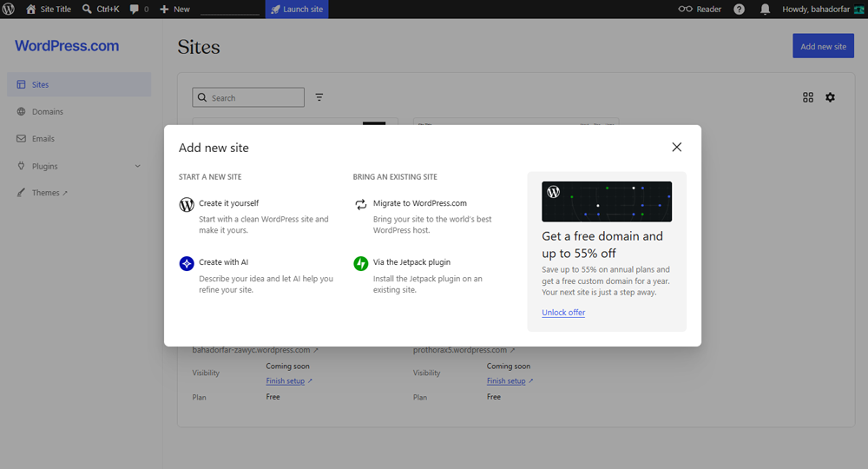
Task: Open the Howdy, bahadorfar account menu
Action: pyautogui.click(x=823, y=9)
